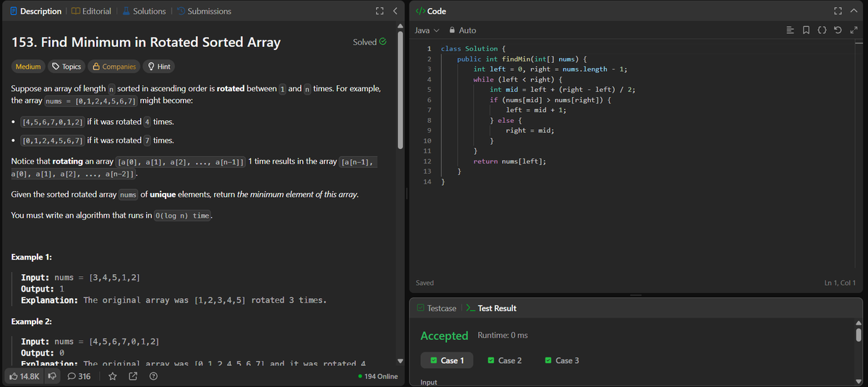Screen dimensions: 868x387
Task: Click the Accepted status text
Action: click(444, 336)
